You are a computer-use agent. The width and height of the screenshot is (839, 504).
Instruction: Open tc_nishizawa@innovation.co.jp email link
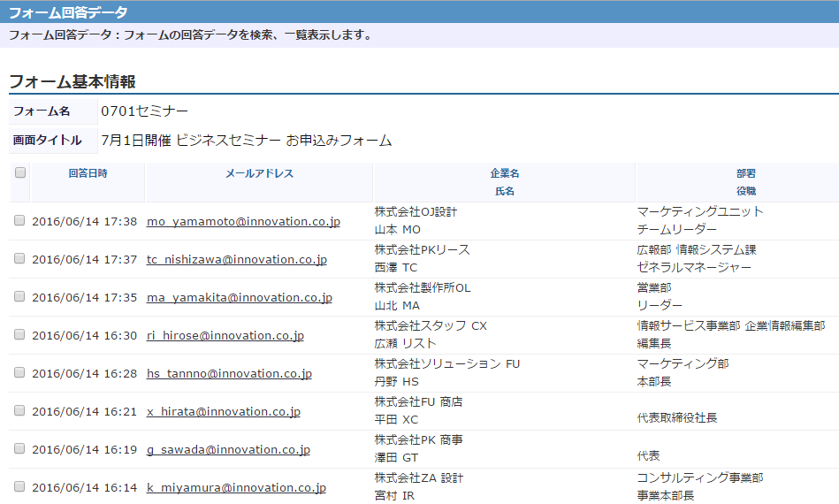237,259
